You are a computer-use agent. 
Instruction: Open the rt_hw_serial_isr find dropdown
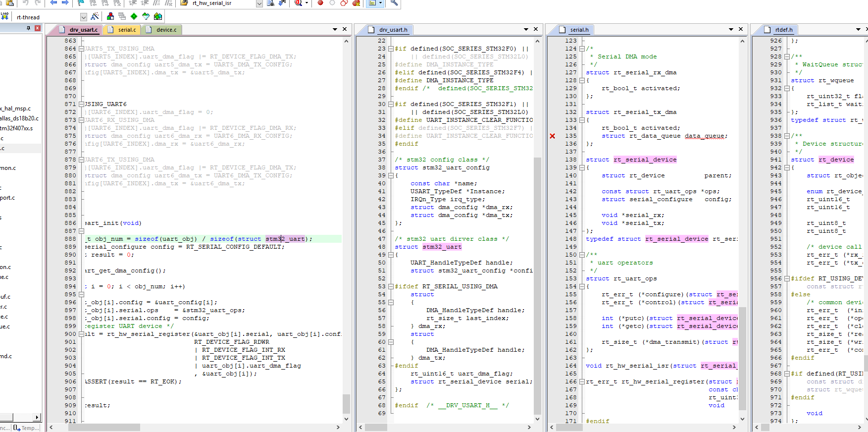tap(259, 3)
